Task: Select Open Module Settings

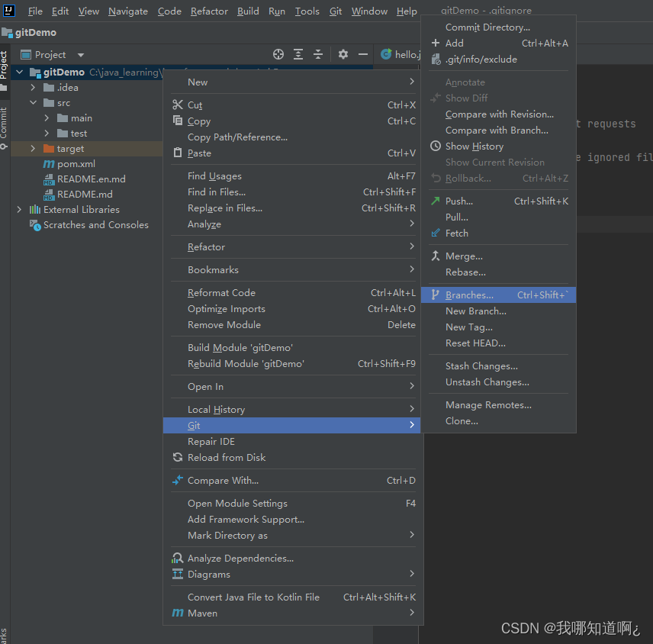Action: (293, 503)
